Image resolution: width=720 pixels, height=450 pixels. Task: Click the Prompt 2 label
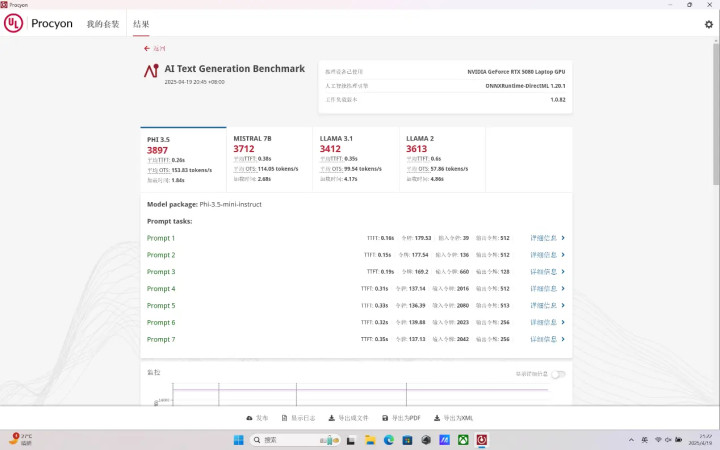[161, 255]
